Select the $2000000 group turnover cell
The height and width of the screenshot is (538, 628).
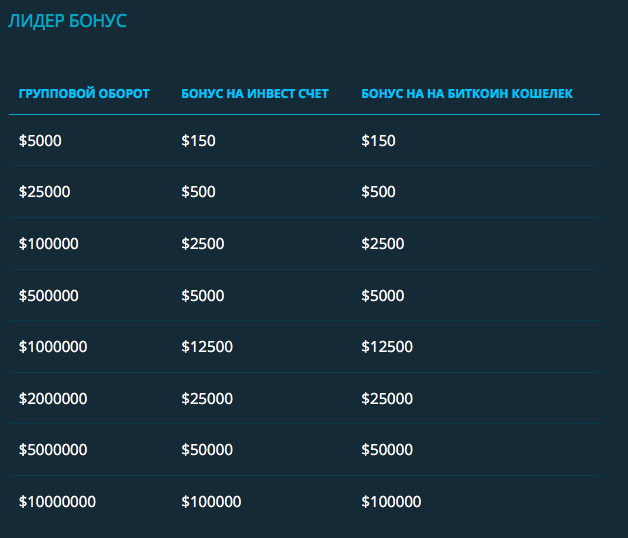[53, 399]
